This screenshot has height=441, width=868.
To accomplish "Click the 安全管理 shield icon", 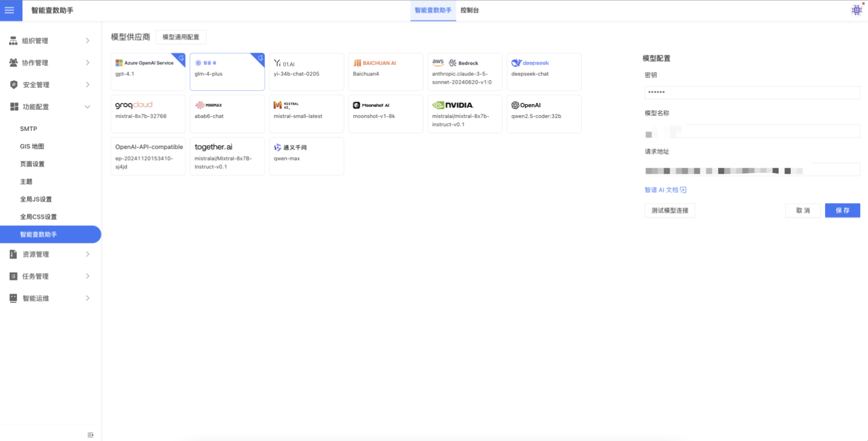I will (x=13, y=85).
